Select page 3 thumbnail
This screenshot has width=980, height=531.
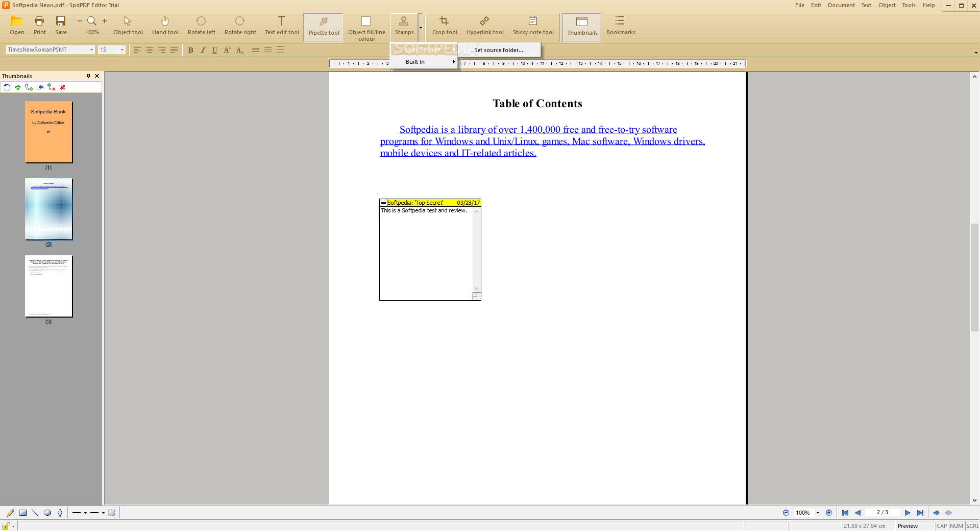pos(49,286)
